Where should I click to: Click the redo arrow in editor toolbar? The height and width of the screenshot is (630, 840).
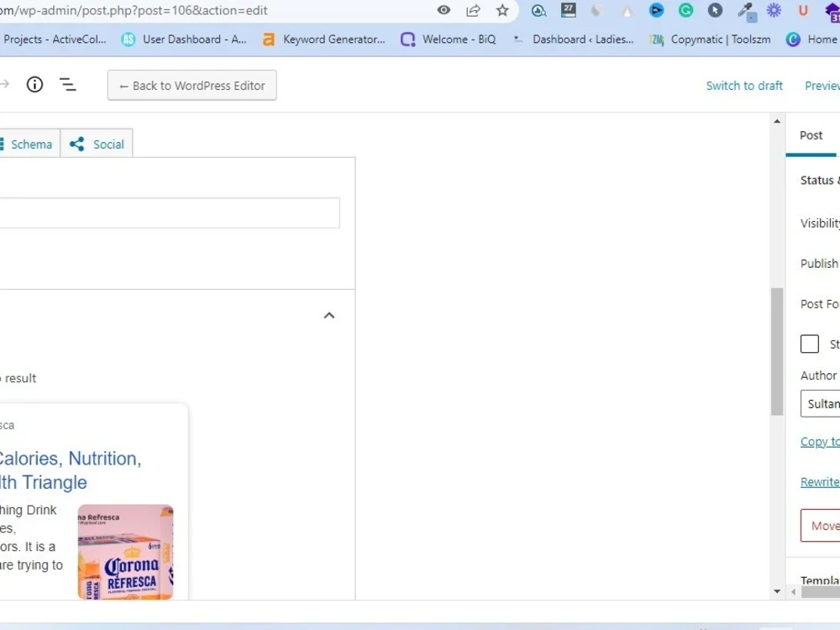[4, 84]
